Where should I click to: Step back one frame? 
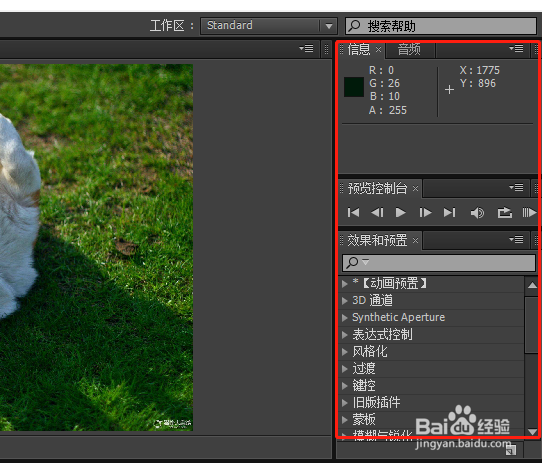tap(377, 212)
